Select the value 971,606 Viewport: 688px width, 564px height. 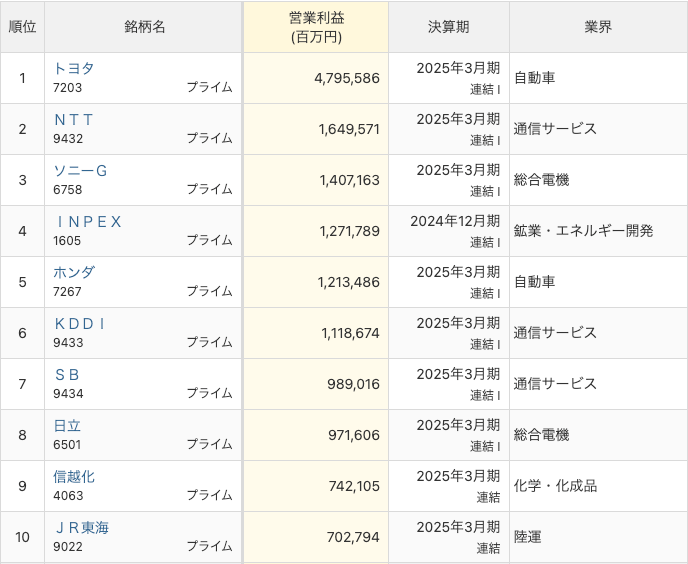[x=354, y=435]
